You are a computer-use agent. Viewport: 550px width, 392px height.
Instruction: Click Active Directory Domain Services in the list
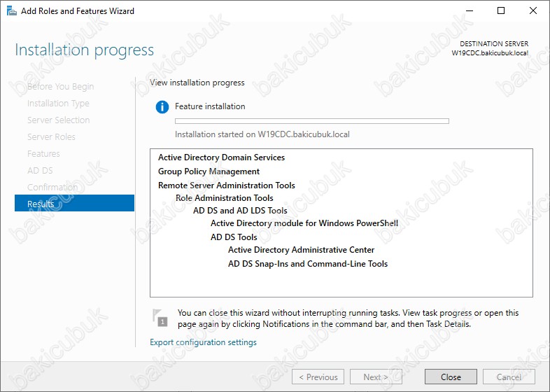pyautogui.click(x=221, y=157)
